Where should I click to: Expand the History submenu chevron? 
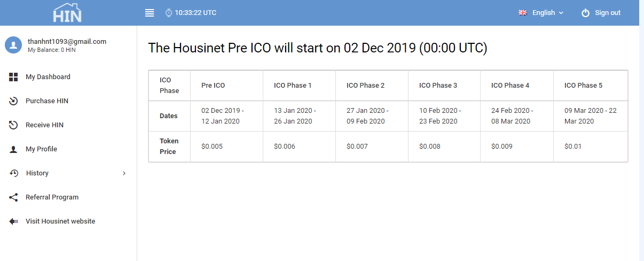(124, 173)
